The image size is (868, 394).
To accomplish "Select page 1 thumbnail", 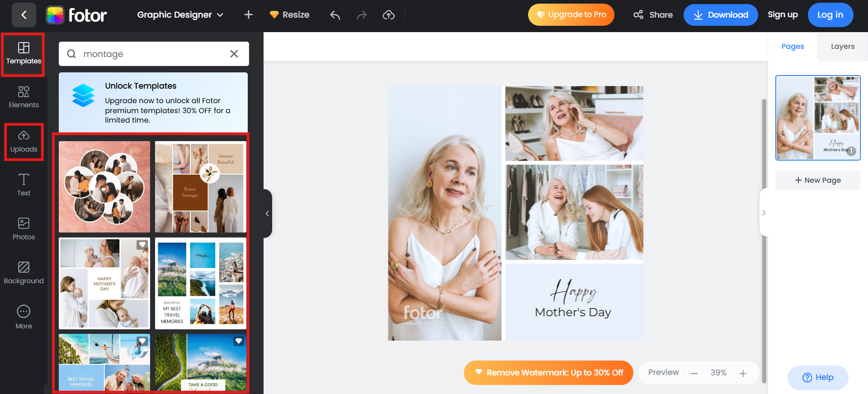I will pos(818,118).
